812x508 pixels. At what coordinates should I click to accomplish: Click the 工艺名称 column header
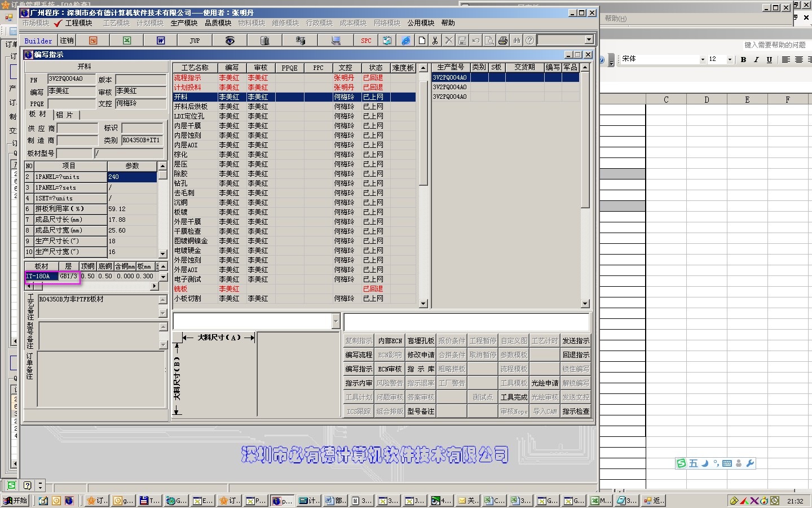pyautogui.click(x=195, y=68)
